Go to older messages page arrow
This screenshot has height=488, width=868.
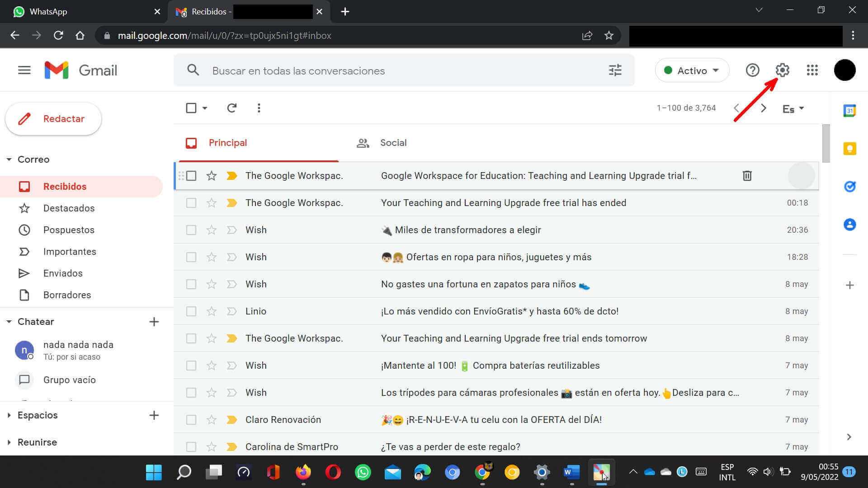[764, 108]
